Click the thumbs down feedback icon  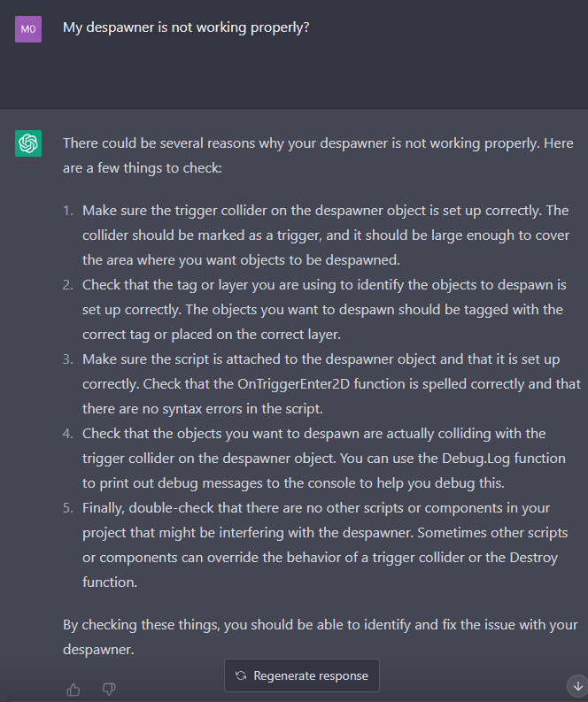click(109, 690)
